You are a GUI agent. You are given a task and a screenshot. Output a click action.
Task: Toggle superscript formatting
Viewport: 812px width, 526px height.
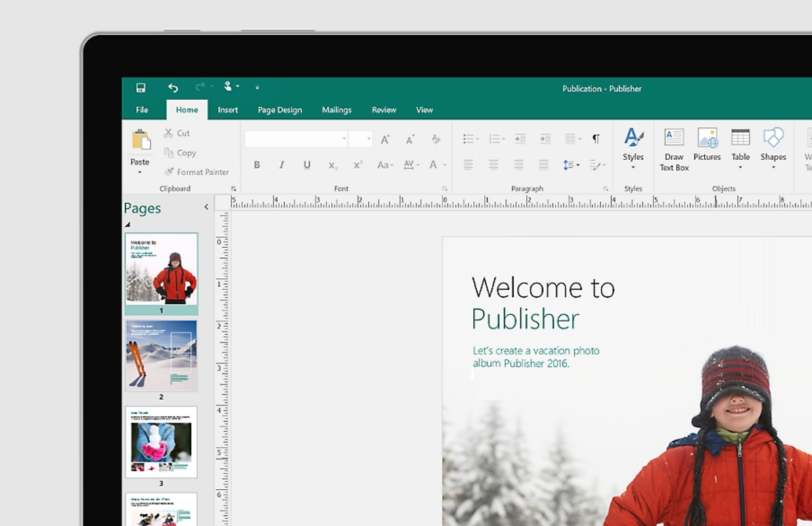(x=358, y=164)
